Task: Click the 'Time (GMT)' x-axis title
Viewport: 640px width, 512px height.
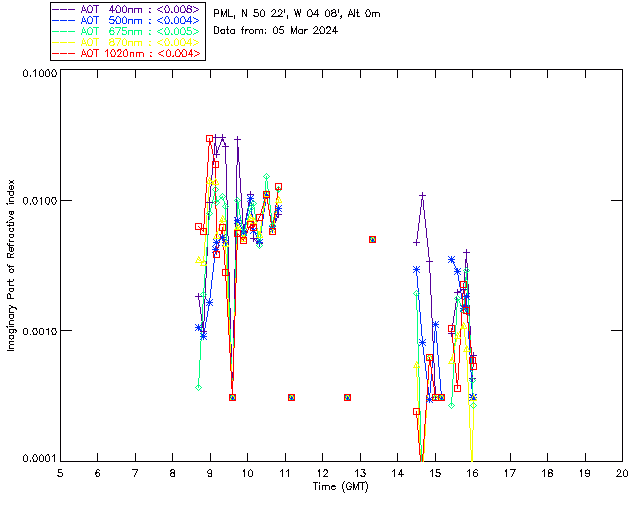Action: tap(341, 487)
